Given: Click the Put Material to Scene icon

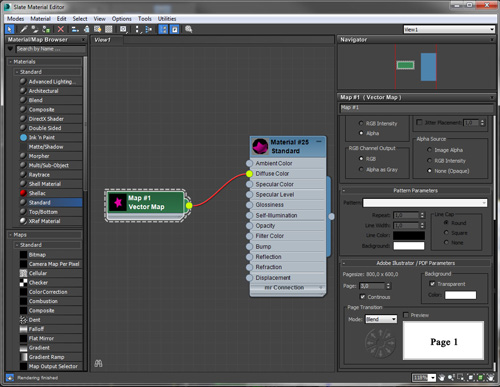Looking at the screenshot, I should (35, 29).
